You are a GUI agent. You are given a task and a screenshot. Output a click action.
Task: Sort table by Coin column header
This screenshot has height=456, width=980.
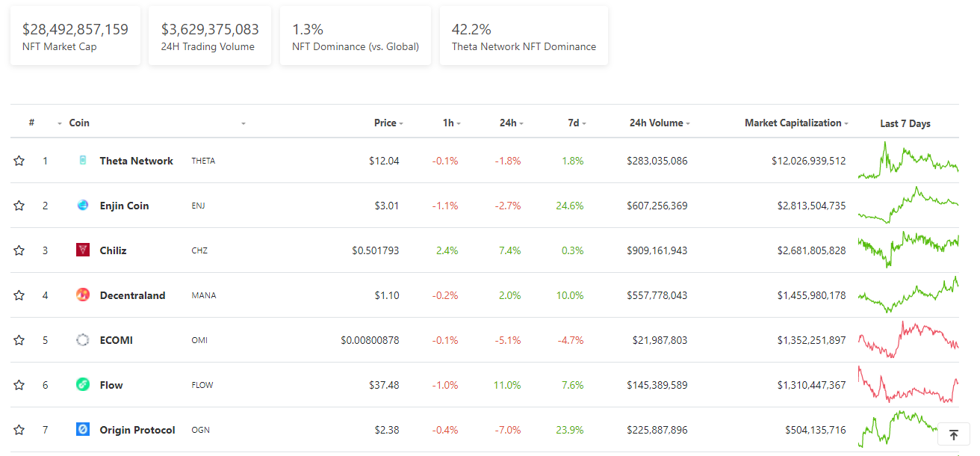coord(79,123)
